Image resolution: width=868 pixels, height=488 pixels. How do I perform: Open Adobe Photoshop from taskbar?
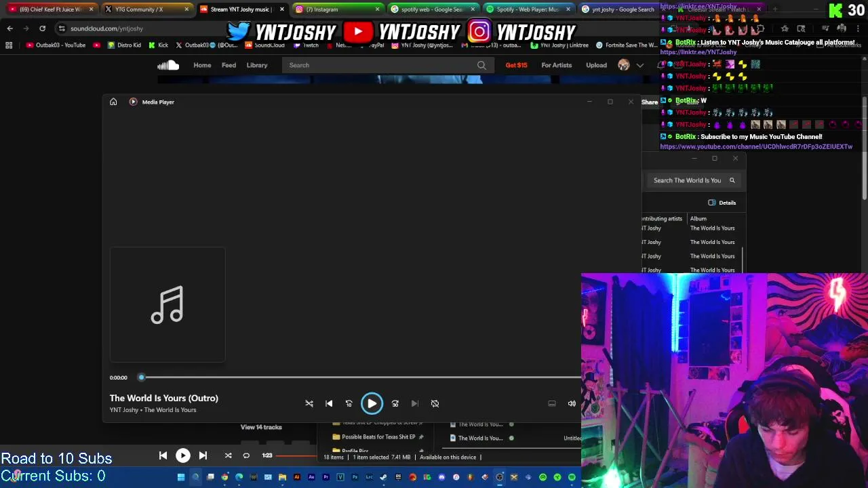[x=355, y=477]
